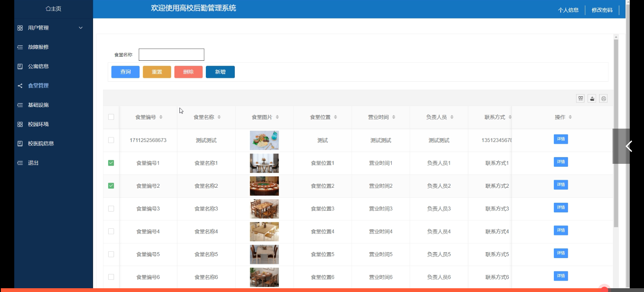Click the cell text 1711252568673

coord(148,140)
